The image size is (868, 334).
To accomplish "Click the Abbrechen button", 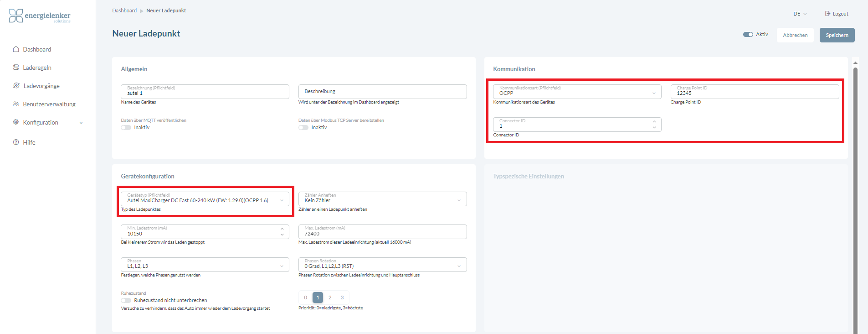I will click(x=795, y=35).
